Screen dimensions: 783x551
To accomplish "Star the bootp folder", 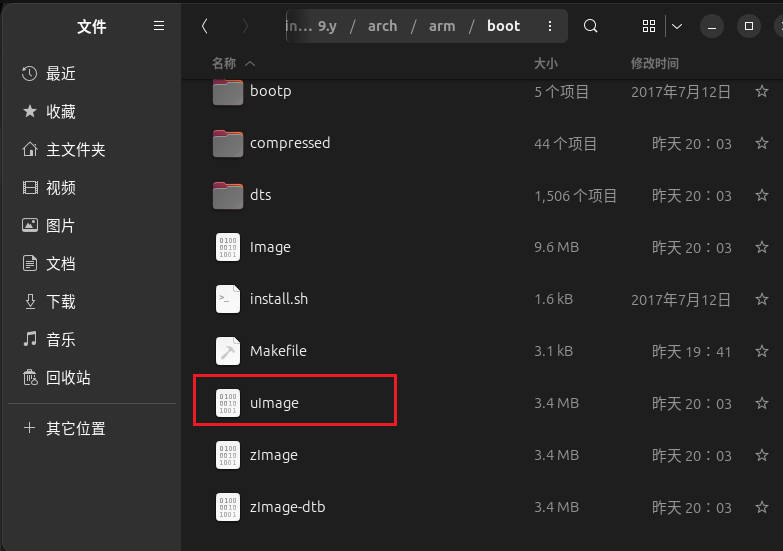I will click(x=762, y=91).
